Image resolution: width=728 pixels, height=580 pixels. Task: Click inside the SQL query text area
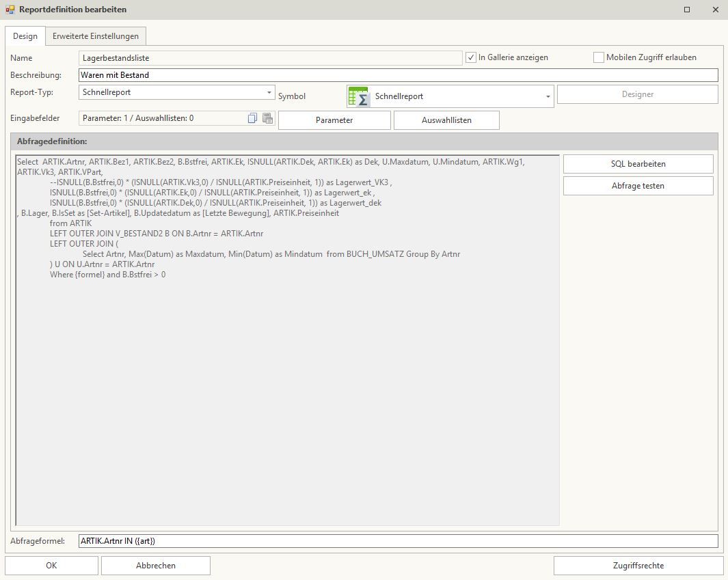click(x=287, y=396)
